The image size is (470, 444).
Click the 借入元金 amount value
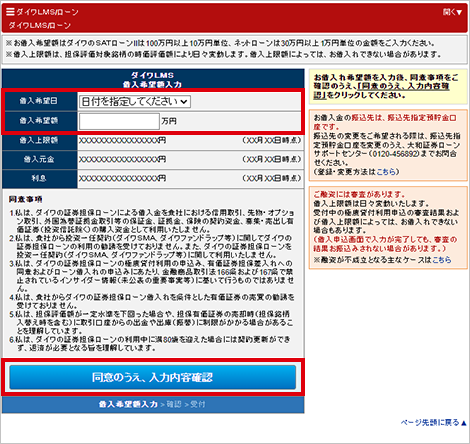tap(122, 159)
